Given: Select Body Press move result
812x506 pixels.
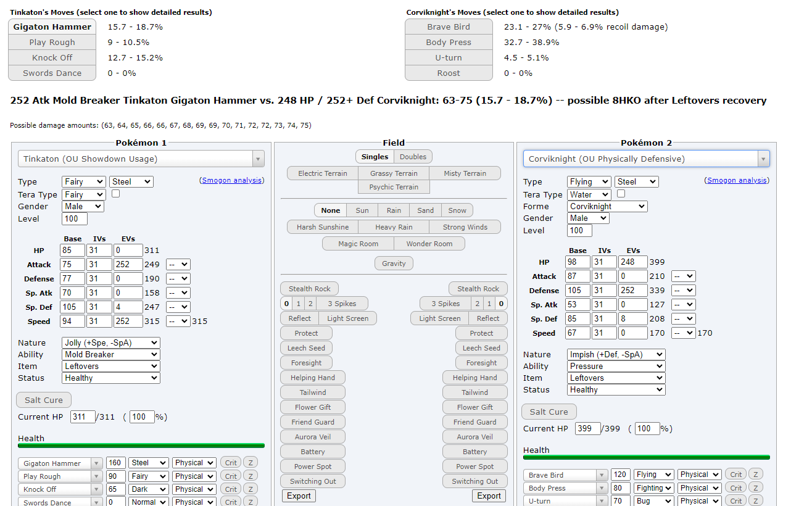Looking at the screenshot, I should coord(449,43).
